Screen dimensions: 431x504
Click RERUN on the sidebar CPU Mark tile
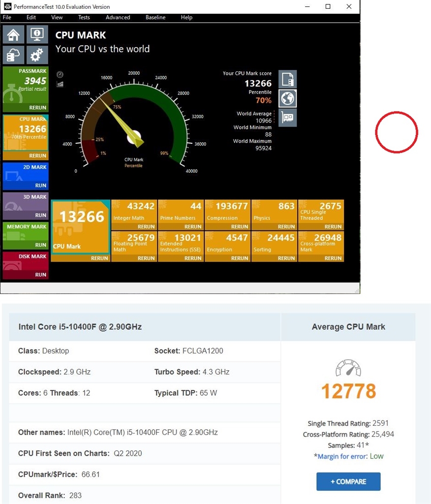[37, 156]
